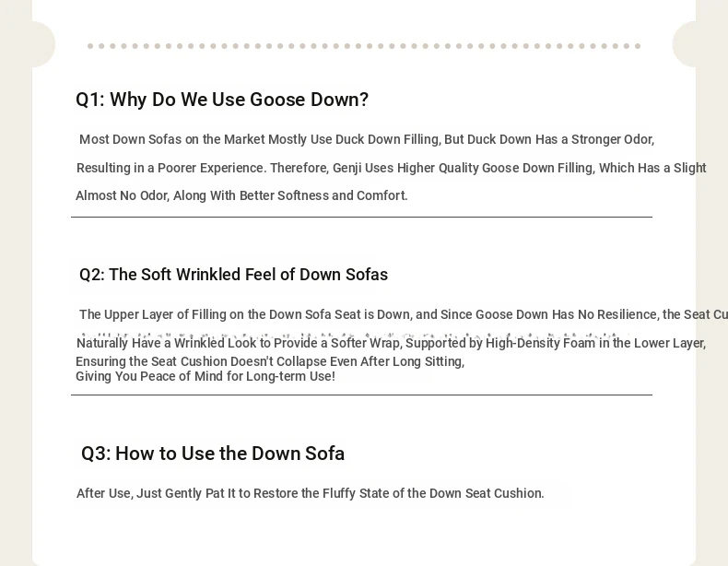The width and height of the screenshot is (728, 566).
Task: Click the "After Use, Just Gently Pat It" sentence
Action: pos(311,493)
